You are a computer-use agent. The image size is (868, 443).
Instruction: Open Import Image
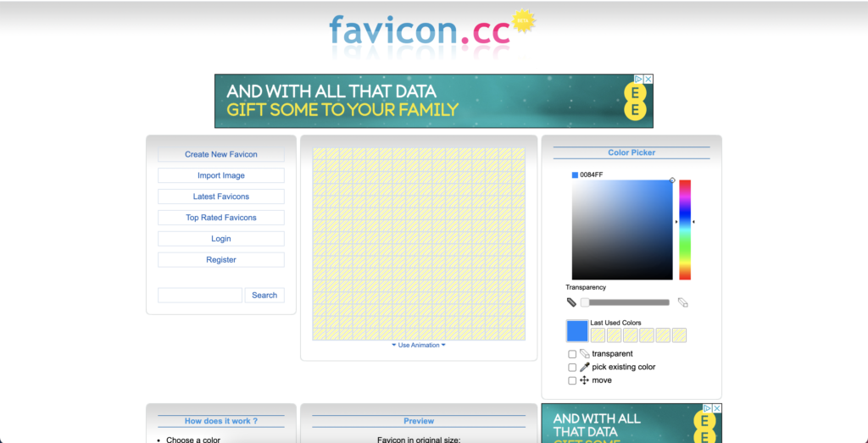[221, 175]
